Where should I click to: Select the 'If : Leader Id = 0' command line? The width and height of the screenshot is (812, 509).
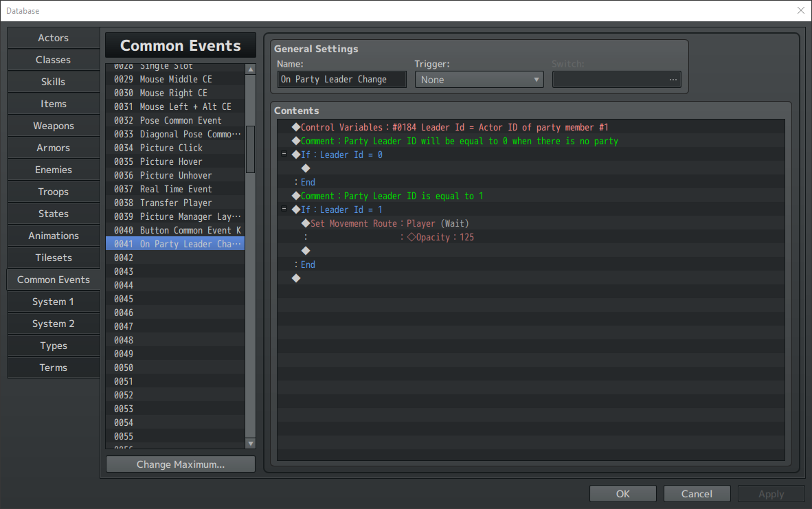click(531, 155)
